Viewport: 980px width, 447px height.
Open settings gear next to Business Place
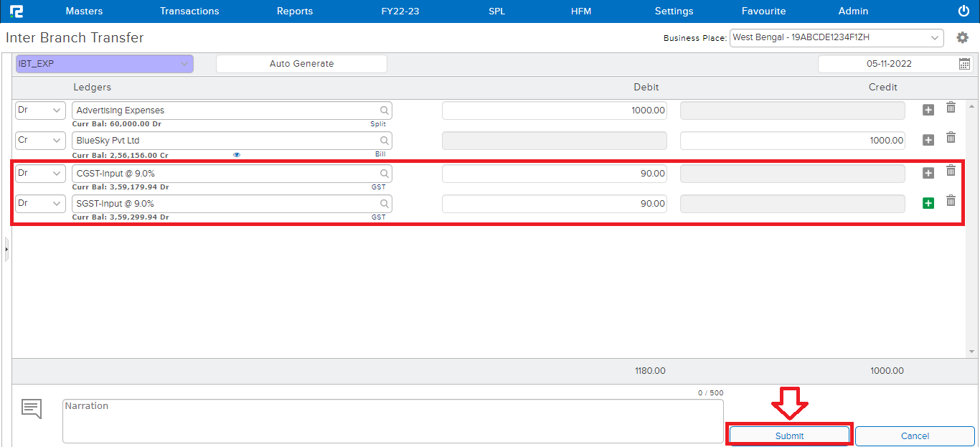coord(963,37)
